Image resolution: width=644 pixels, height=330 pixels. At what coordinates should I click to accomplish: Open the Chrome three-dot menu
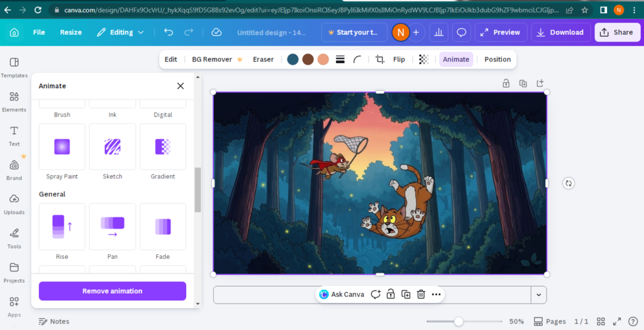(635, 10)
